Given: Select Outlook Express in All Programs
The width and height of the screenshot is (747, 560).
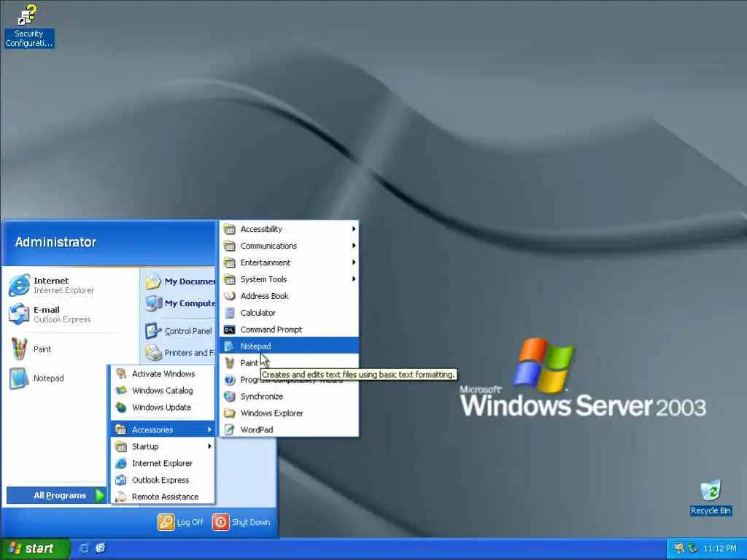Looking at the screenshot, I should (x=163, y=480).
